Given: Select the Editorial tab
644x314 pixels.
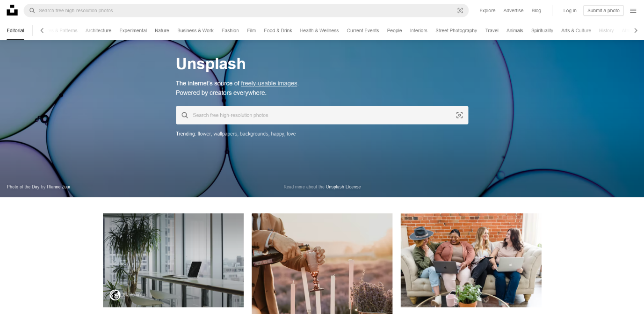Looking at the screenshot, I should 15,30.
